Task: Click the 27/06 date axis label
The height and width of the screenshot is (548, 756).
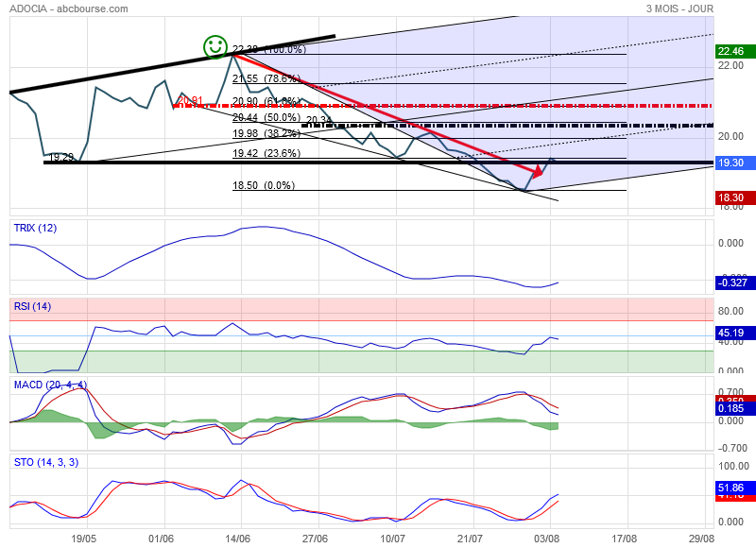Action: click(315, 539)
